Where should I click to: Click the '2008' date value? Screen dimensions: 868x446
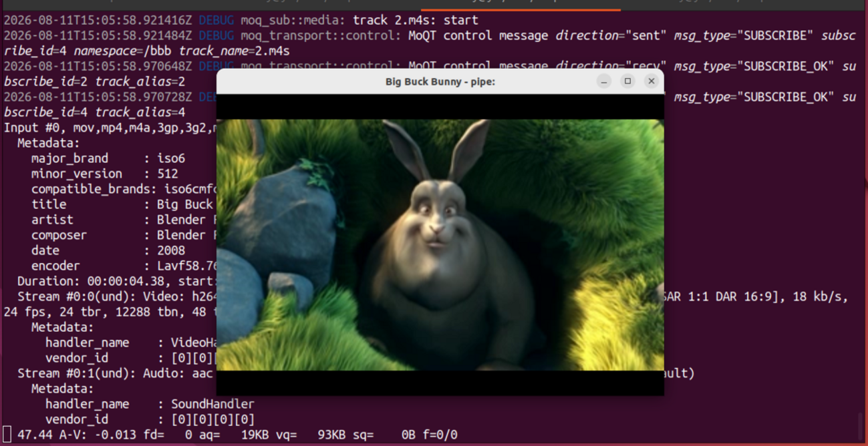point(171,250)
